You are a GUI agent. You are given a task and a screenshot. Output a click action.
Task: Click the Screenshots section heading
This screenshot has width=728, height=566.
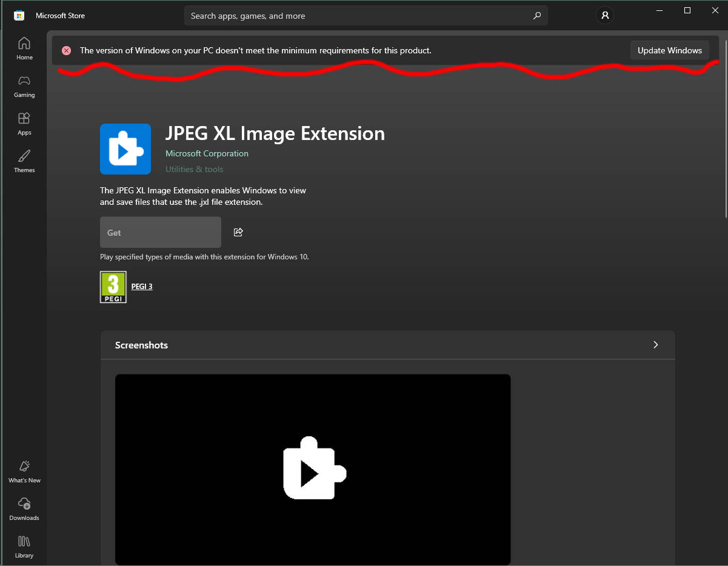[141, 345]
